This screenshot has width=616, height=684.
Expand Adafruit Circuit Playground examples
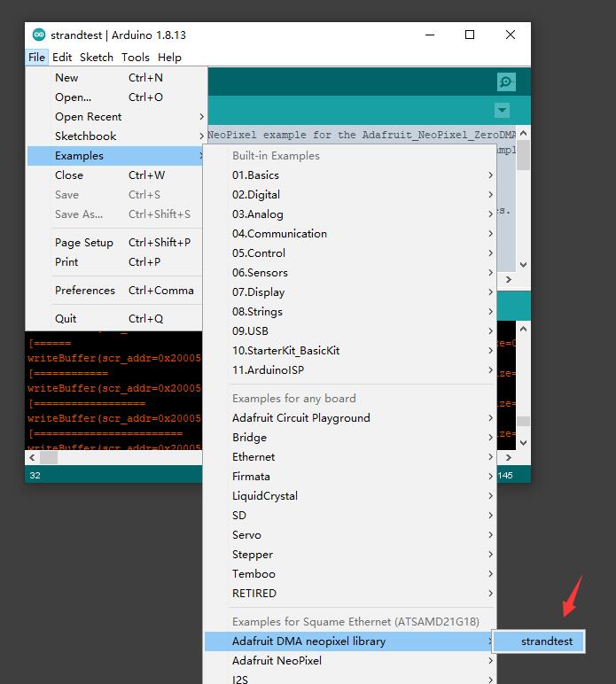[x=350, y=418]
